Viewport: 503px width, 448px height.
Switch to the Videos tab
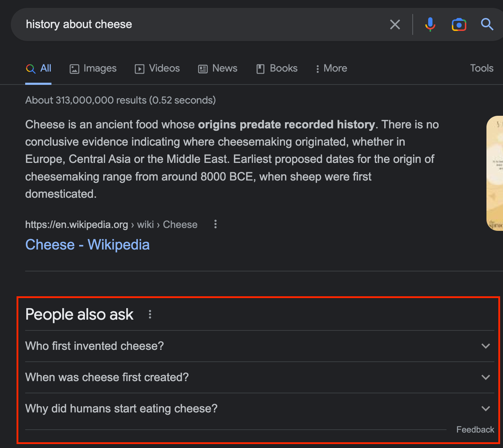(157, 68)
